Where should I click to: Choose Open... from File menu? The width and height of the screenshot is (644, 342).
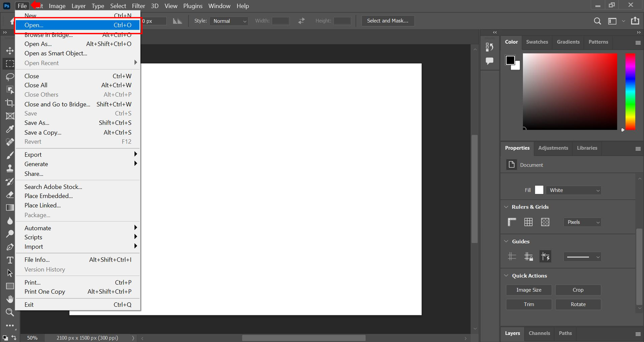77,25
